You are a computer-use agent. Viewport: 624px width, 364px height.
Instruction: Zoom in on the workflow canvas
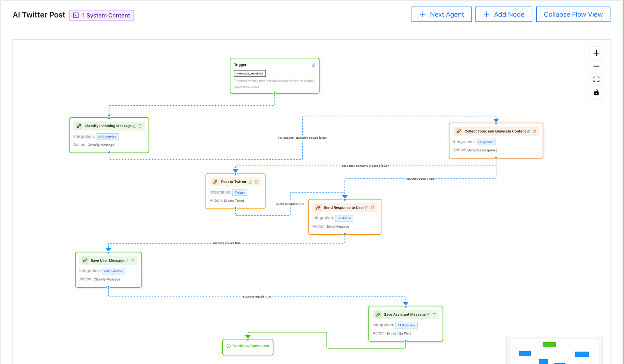pyautogui.click(x=596, y=53)
